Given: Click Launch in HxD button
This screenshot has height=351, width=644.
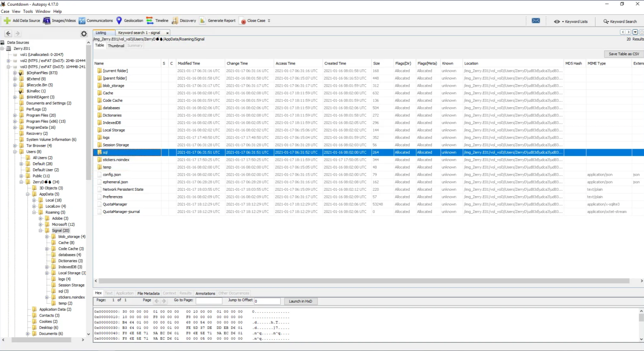Looking at the screenshot, I should pyautogui.click(x=301, y=301).
